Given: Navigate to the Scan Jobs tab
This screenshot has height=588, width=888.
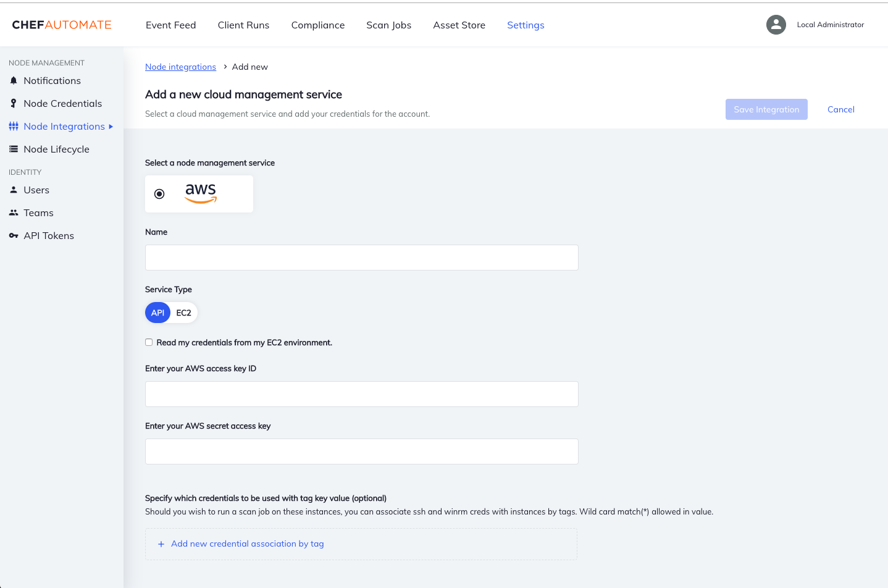Looking at the screenshot, I should pyautogui.click(x=388, y=25).
